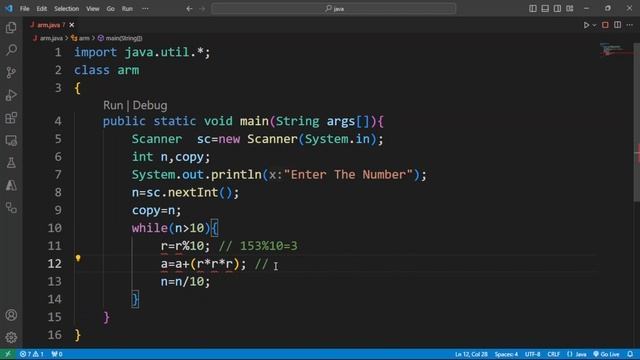Open the arm class breadcrumb dropdown
This screenshot has width=640, height=360.
tap(80, 38)
